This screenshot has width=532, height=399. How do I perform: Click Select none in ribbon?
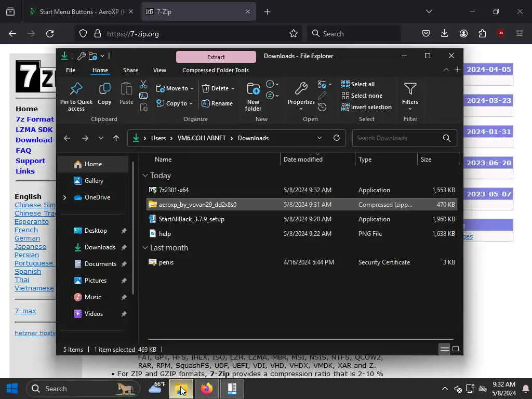pos(362,96)
